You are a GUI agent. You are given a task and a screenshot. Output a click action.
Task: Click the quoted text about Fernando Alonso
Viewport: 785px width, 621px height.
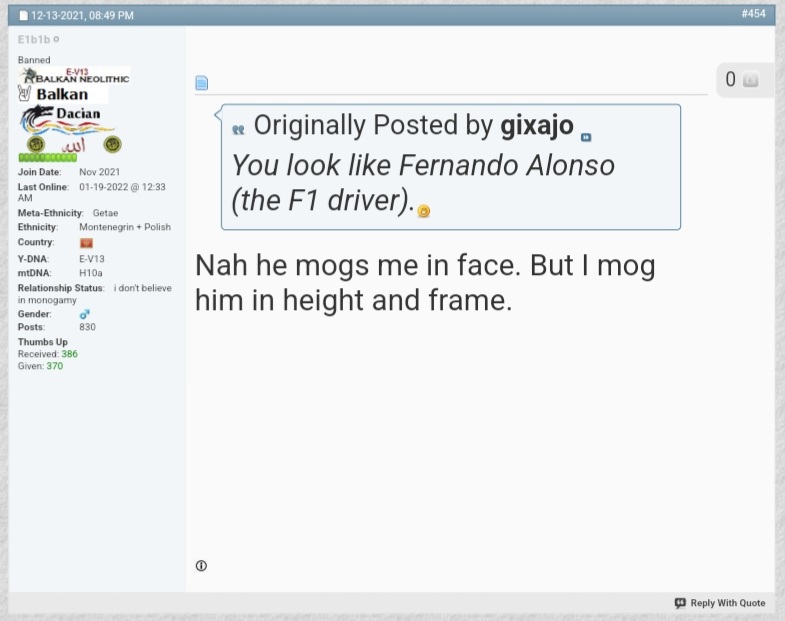tap(423, 182)
